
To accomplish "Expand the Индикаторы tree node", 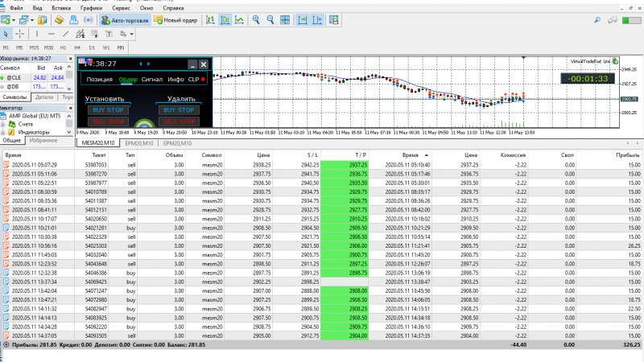I will click(x=4, y=132).
